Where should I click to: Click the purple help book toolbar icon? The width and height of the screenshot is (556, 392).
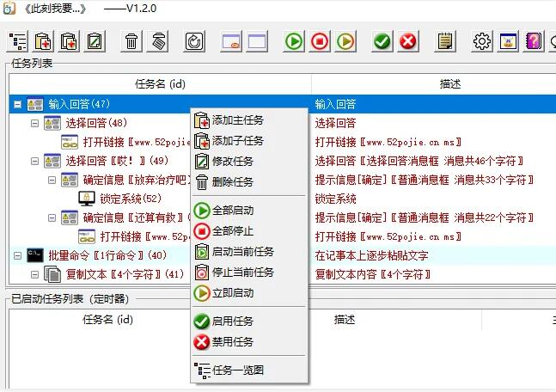[533, 40]
